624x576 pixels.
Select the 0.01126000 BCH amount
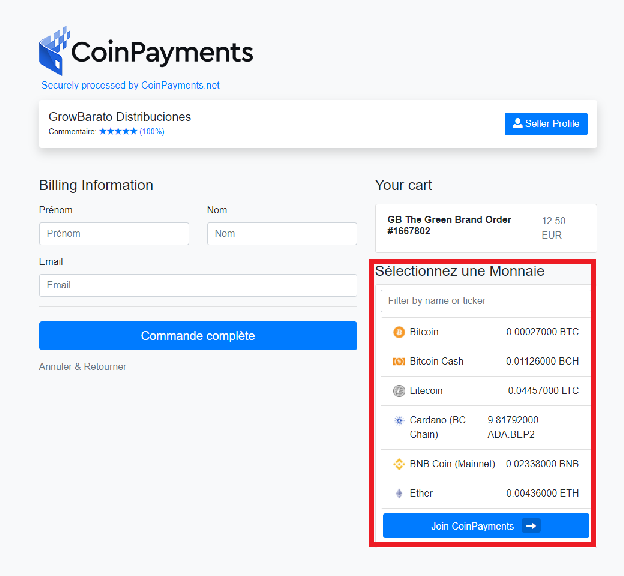coord(542,361)
